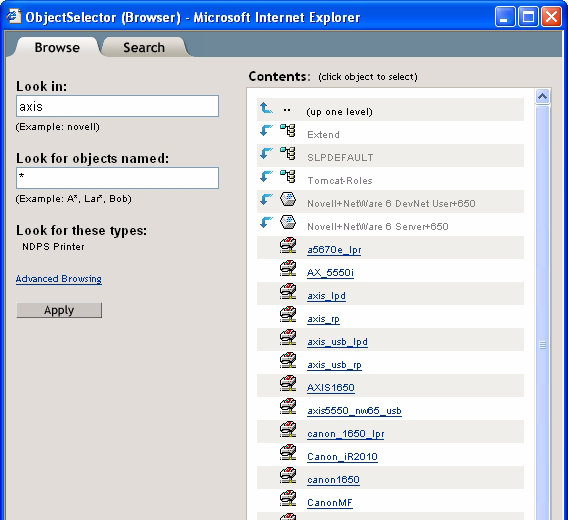Select the Canon_iR2010 printer link

(342, 457)
